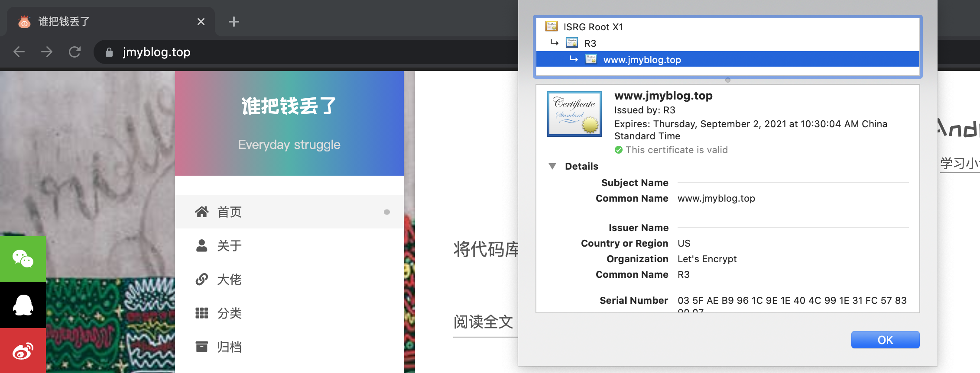Select ISRG Root X1 in certificate chain

(728, 27)
